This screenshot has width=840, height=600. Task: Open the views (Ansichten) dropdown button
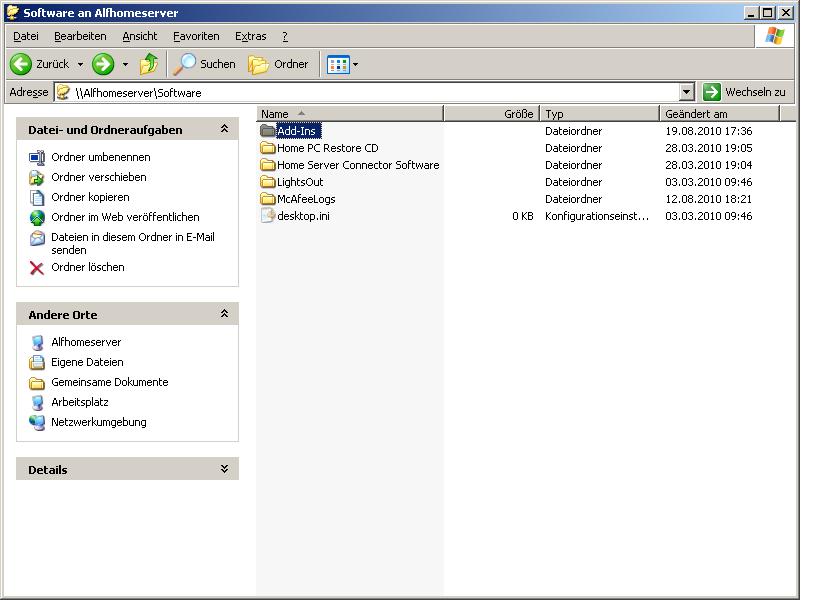[x=343, y=64]
